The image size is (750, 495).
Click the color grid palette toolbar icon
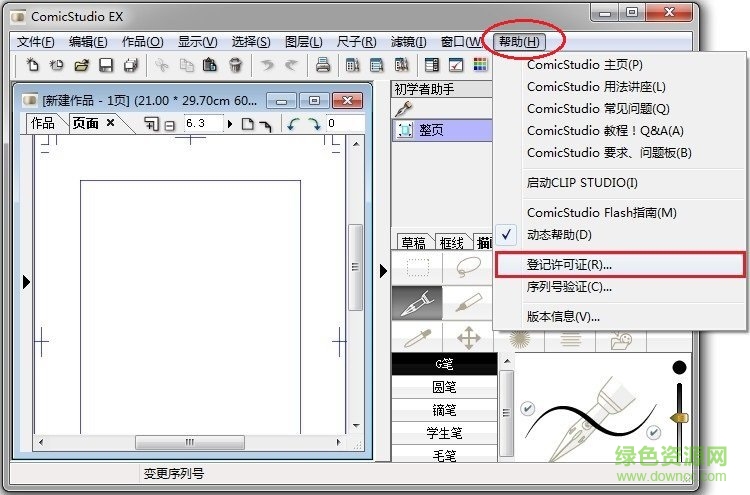pos(480,65)
